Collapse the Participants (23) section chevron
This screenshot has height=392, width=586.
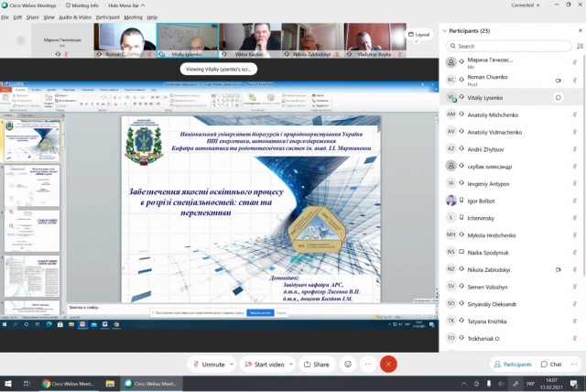(444, 30)
